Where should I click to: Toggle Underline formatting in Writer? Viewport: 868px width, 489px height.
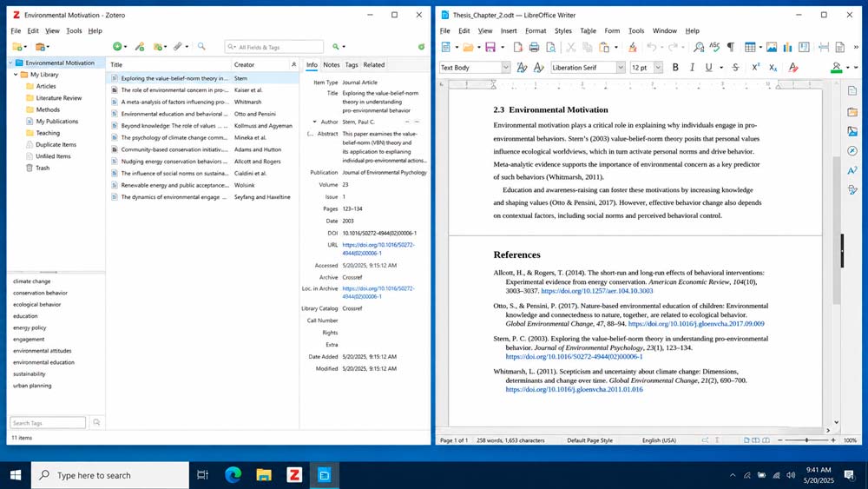(x=708, y=67)
